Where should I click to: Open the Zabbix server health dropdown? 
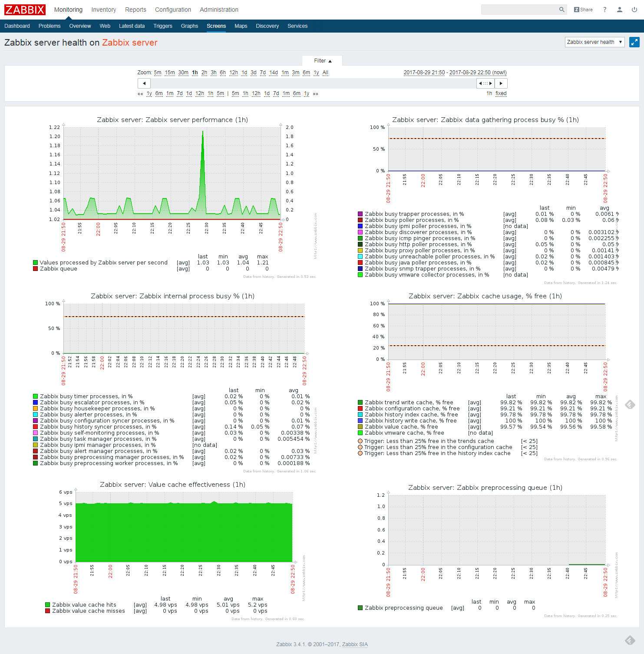point(594,42)
